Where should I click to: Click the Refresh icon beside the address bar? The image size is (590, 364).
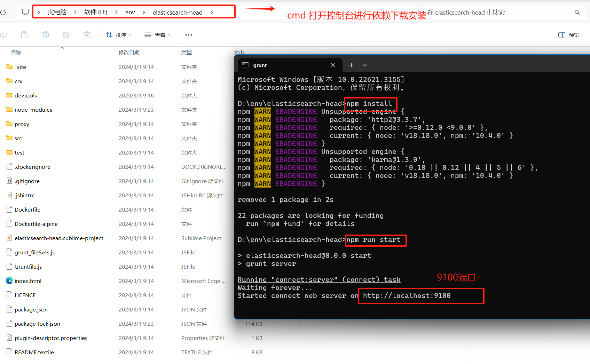[3, 12]
